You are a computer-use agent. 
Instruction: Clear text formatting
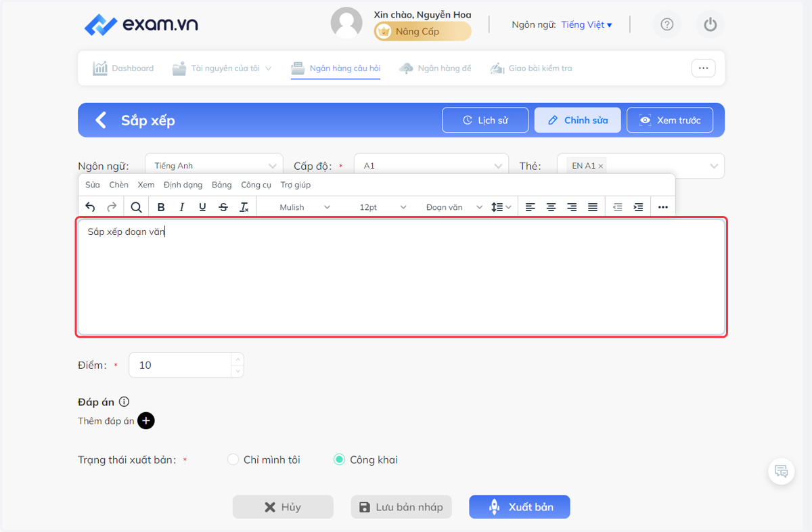click(x=244, y=207)
